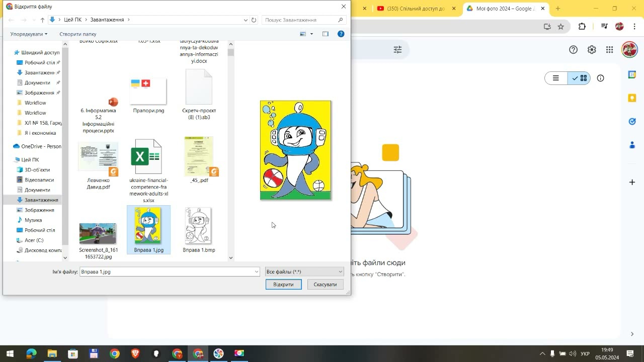This screenshot has height=362, width=644.
Task: Switch to YouTube Спільний доступ tab
Action: coord(416,9)
